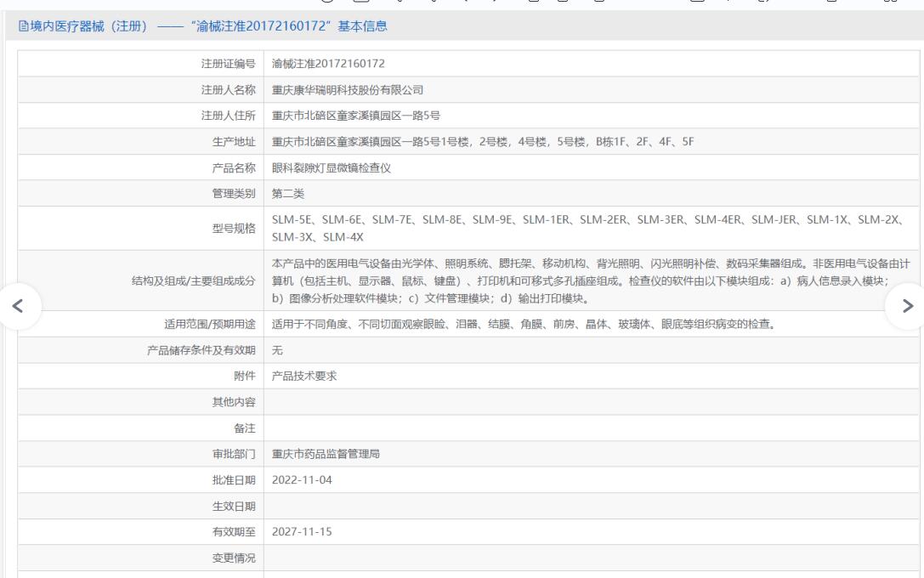Click the 其他内容 label
The width and height of the screenshot is (924, 578).
(234, 402)
